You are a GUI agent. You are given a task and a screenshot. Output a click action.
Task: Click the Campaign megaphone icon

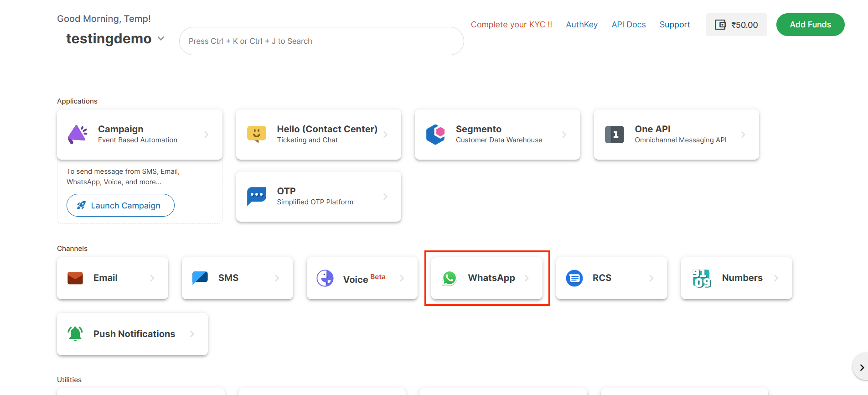(77, 135)
